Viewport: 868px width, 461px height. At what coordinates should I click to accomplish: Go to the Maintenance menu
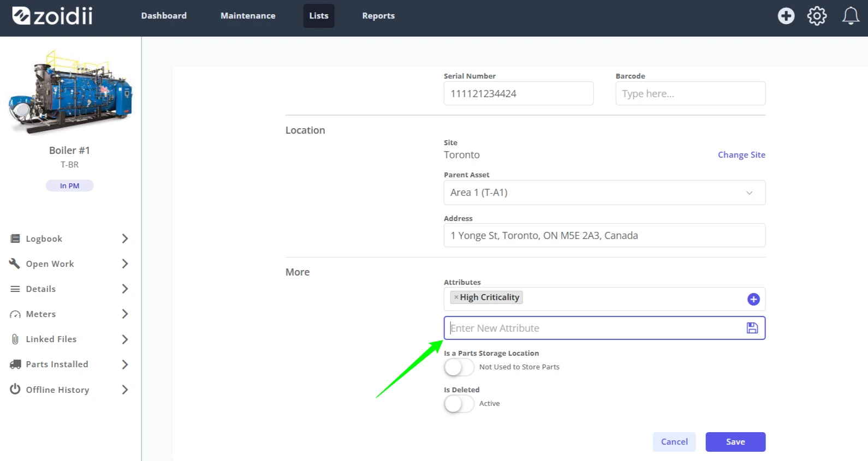tap(248, 16)
